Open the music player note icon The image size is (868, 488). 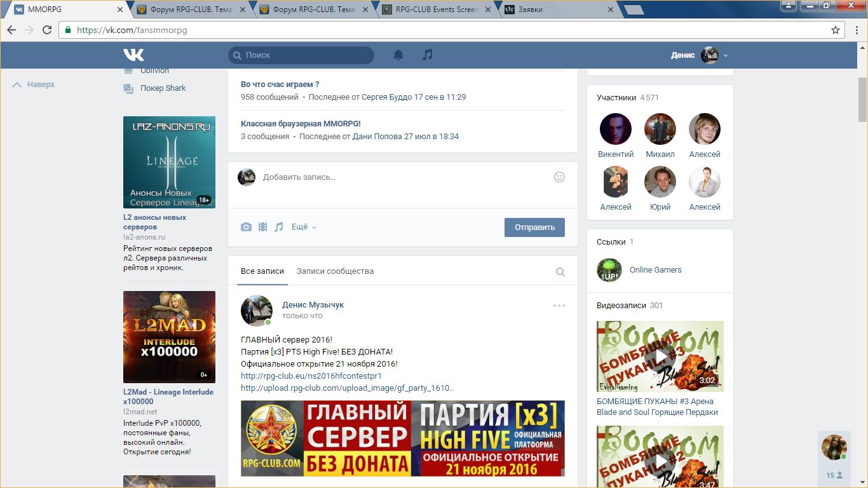coord(428,55)
